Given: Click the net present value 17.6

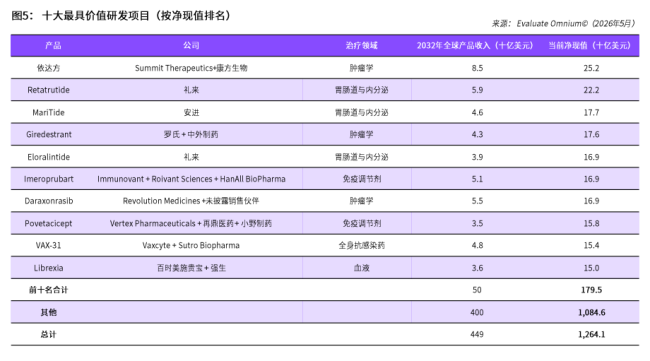Looking at the screenshot, I should pyautogui.click(x=591, y=134).
